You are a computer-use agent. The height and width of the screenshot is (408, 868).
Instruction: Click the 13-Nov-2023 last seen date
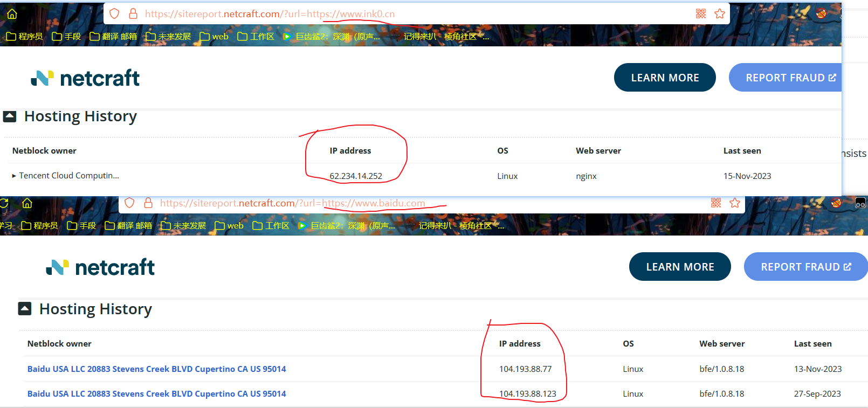tap(818, 369)
